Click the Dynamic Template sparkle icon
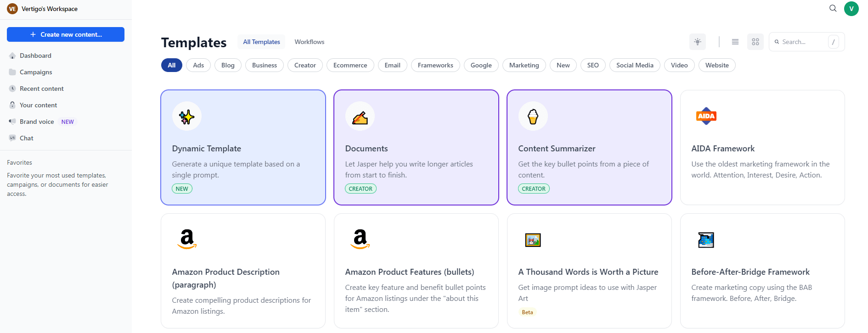This screenshot has height=333, width=868. (186, 117)
